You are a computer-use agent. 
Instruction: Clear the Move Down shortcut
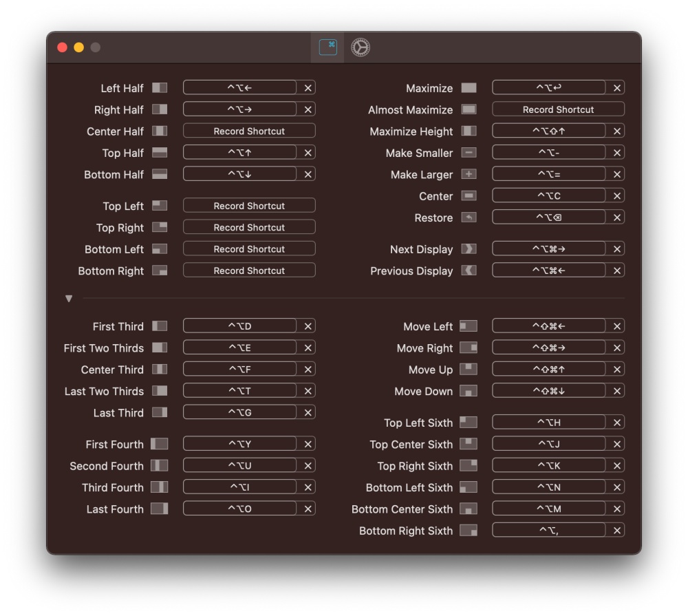pyautogui.click(x=617, y=391)
